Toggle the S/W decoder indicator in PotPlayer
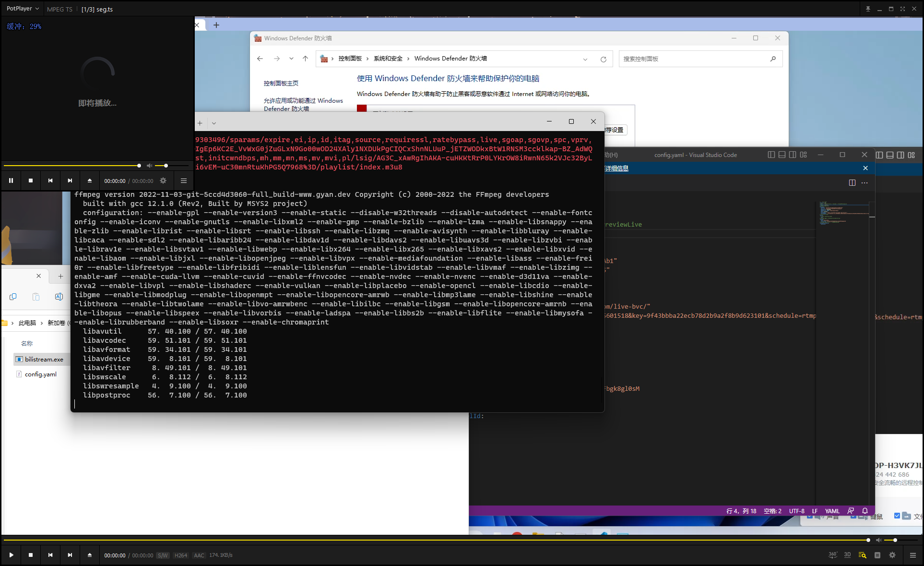The width and height of the screenshot is (924, 566). [163, 555]
